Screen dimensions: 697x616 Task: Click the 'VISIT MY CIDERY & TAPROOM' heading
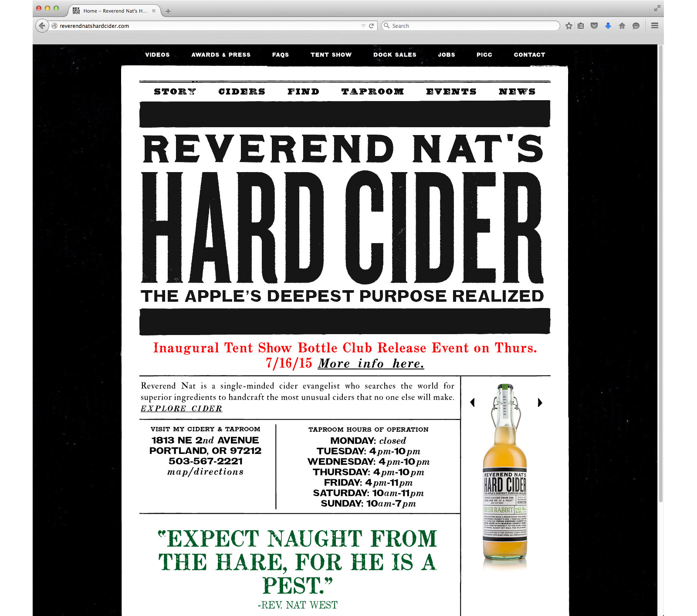coord(205,429)
